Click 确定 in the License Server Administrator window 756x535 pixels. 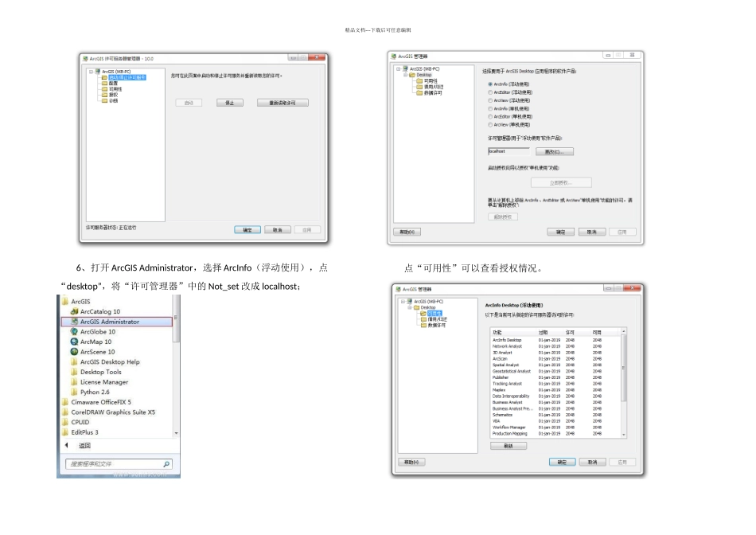point(247,229)
